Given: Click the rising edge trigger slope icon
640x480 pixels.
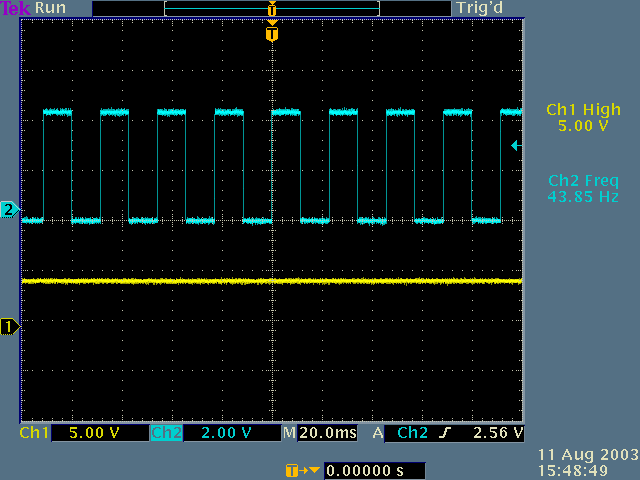Looking at the screenshot, I should tap(445, 433).
